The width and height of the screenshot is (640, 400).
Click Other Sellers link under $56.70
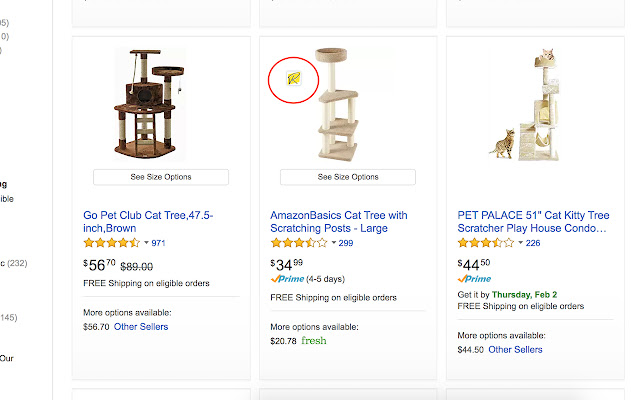[x=141, y=326]
